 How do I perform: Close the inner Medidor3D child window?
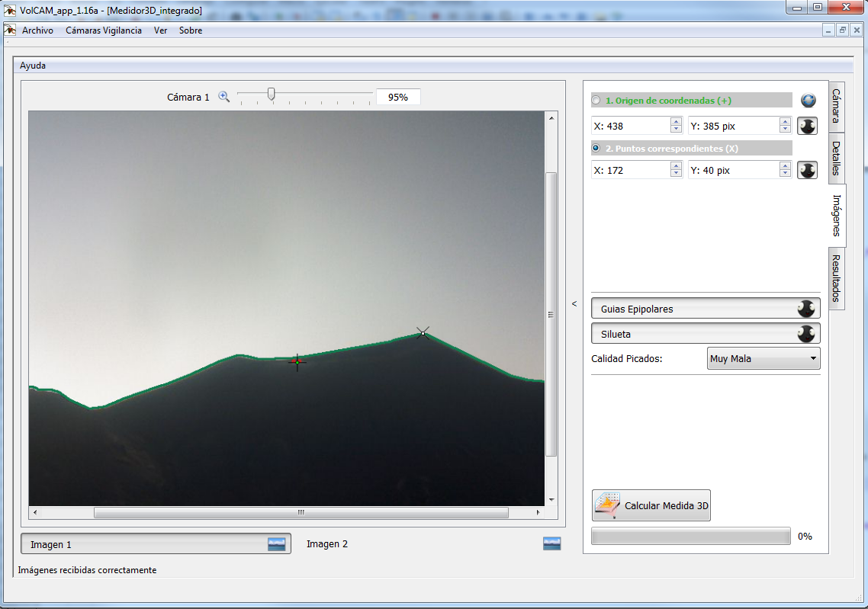point(857,30)
